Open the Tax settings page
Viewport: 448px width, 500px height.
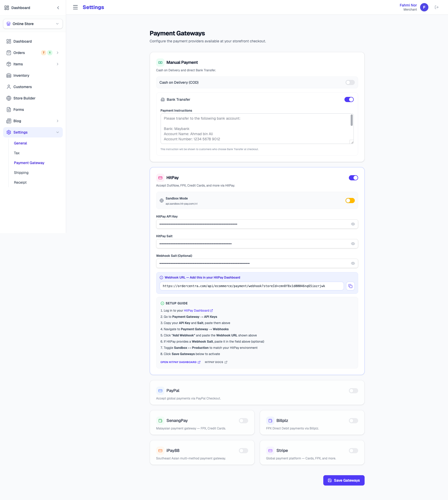tap(17, 153)
